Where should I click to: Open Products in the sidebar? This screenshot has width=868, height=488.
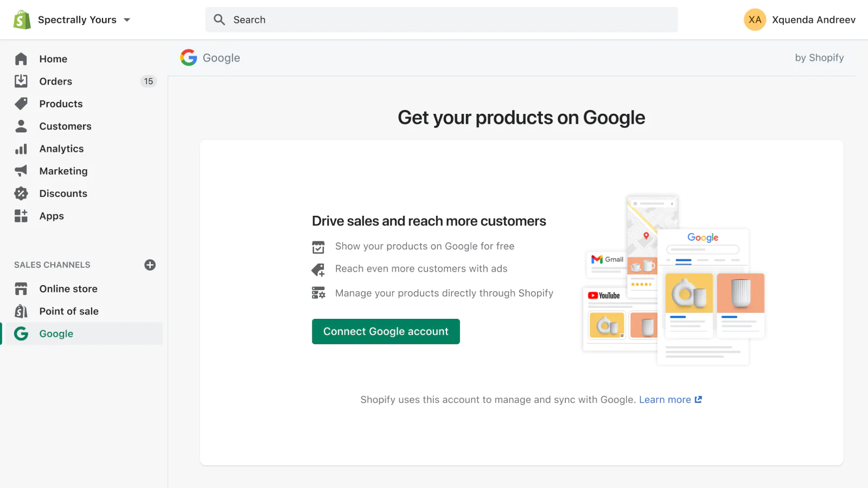pyautogui.click(x=61, y=104)
